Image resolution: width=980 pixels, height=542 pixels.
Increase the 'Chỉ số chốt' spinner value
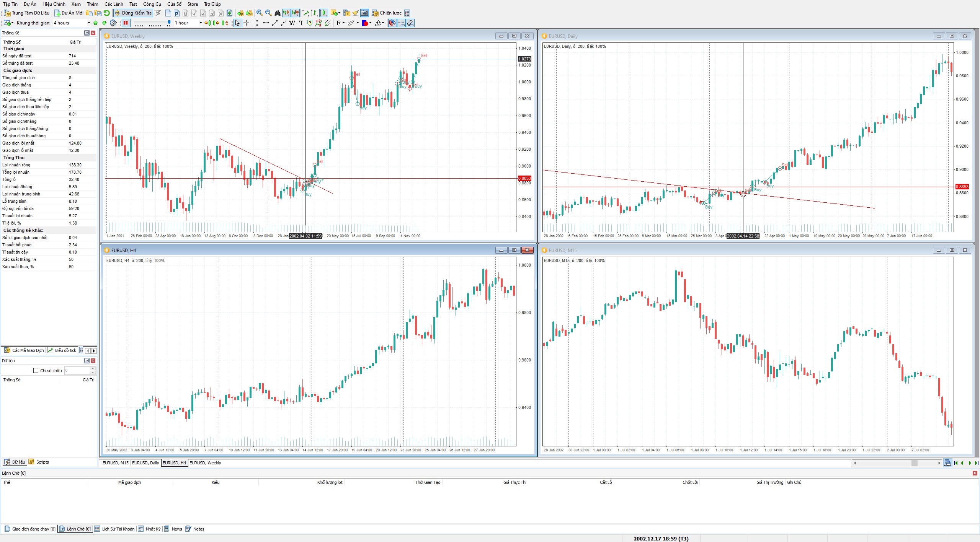93,369
